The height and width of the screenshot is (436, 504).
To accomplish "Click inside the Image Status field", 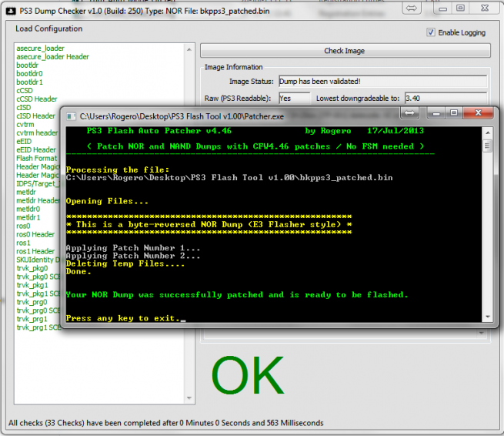I will point(383,82).
